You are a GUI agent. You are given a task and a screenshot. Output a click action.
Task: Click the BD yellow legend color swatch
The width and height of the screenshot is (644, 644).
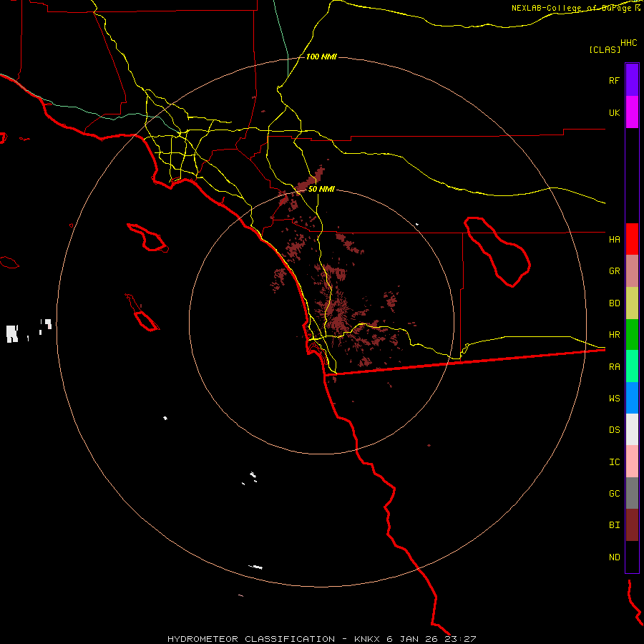point(632,303)
